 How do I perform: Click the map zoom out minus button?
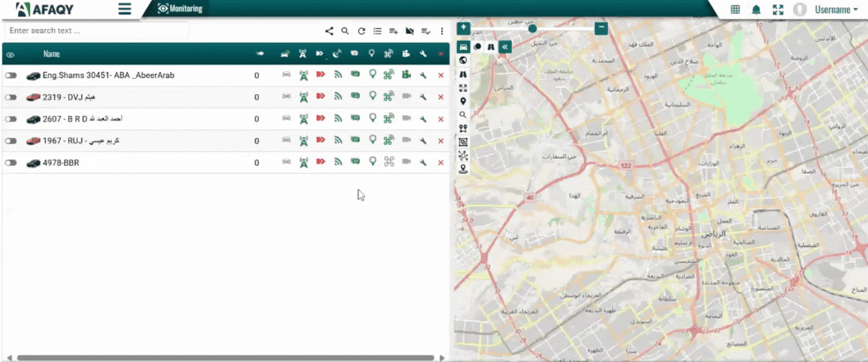coord(600,28)
